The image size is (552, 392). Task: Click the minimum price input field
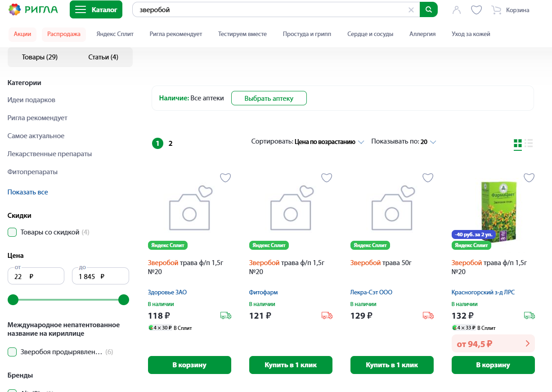tap(36, 276)
